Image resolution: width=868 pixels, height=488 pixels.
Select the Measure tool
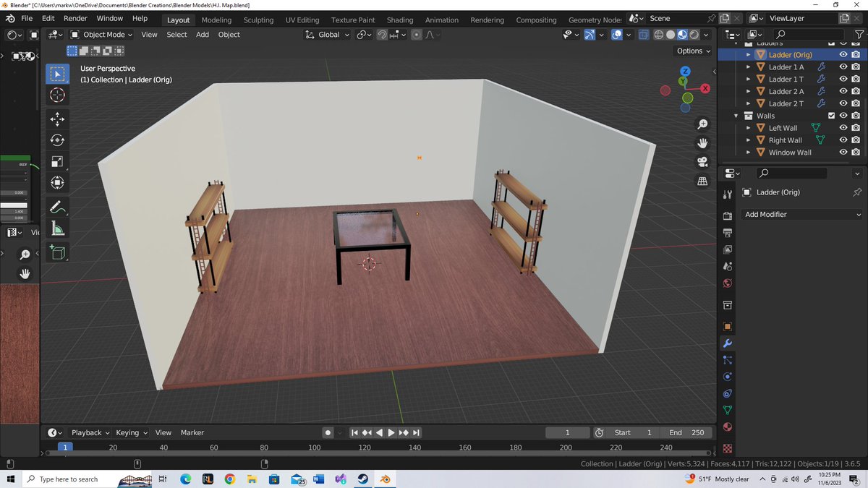[58, 229]
